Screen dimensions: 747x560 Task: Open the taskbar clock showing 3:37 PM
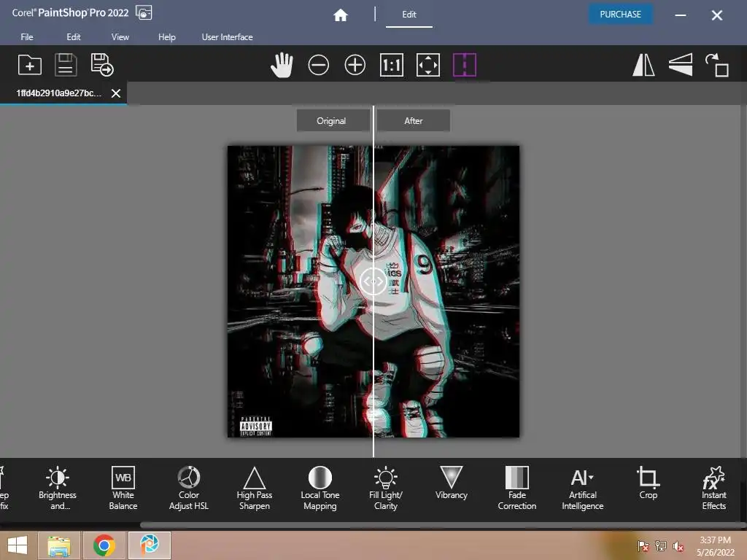tap(715, 546)
